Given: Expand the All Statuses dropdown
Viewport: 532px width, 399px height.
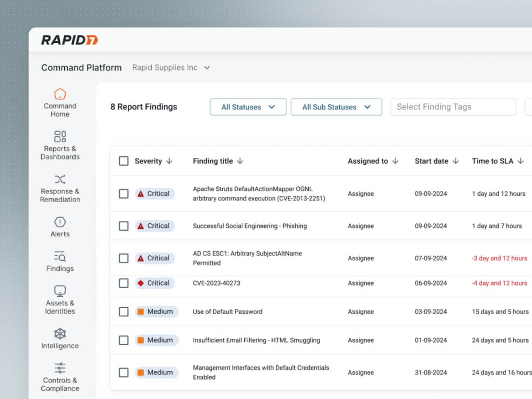Looking at the screenshot, I should (x=248, y=107).
